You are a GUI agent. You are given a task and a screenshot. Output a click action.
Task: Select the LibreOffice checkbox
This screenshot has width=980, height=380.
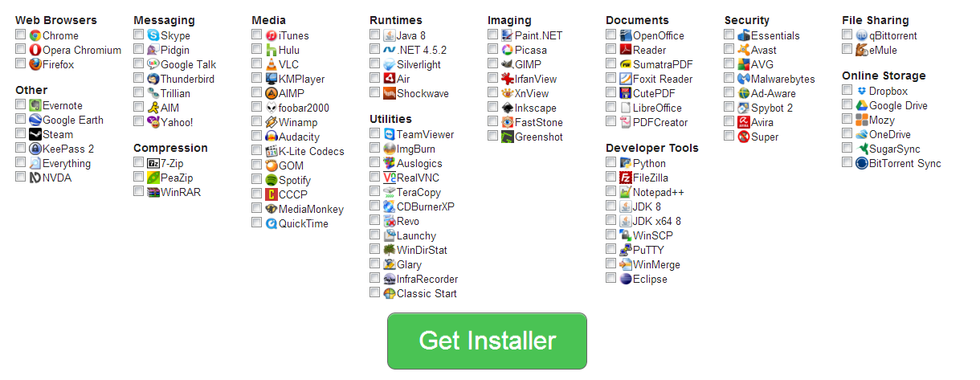[x=611, y=107]
